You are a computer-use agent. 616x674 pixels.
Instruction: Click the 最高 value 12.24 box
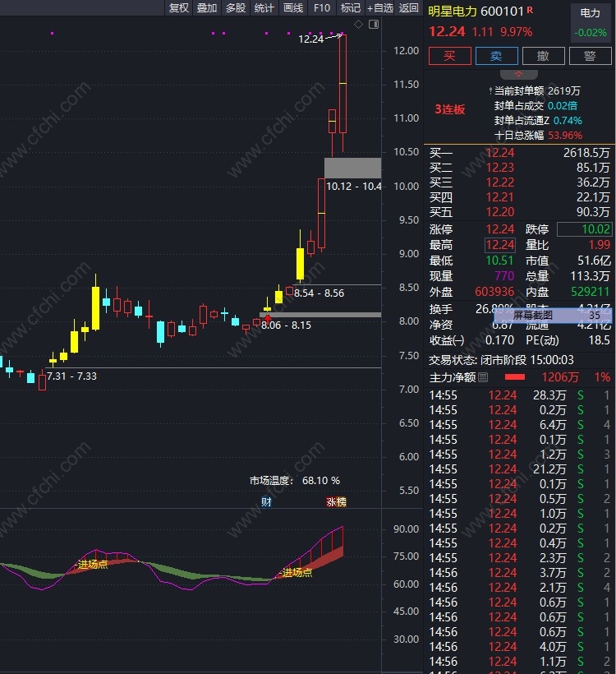[500, 245]
